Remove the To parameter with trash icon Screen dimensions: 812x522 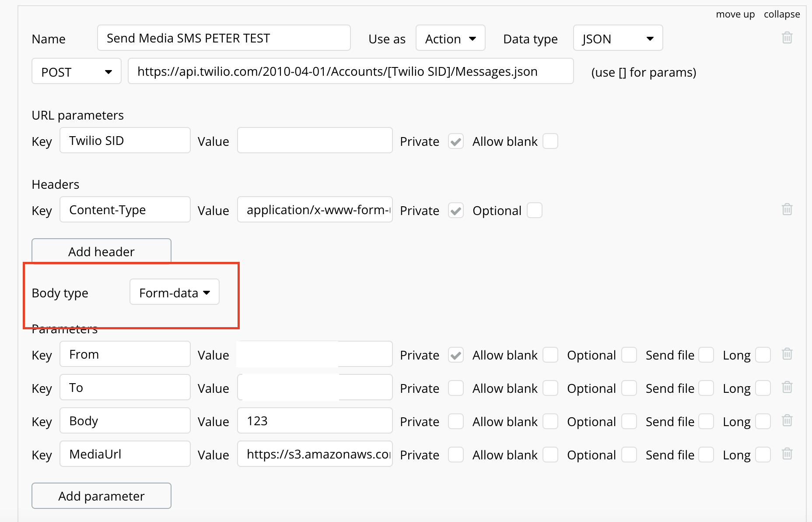click(787, 387)
